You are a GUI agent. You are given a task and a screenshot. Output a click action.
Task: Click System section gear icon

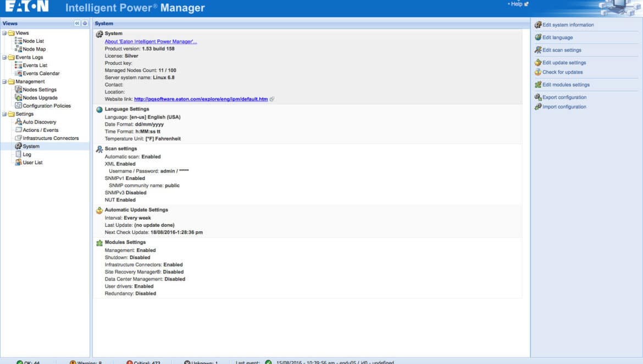coord(99,34)
